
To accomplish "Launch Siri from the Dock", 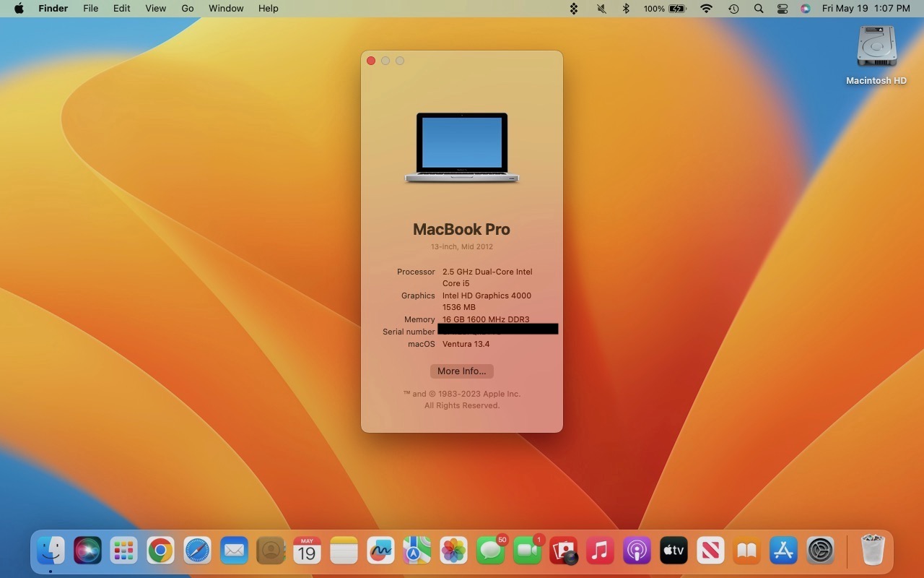I will coord(88,551).
